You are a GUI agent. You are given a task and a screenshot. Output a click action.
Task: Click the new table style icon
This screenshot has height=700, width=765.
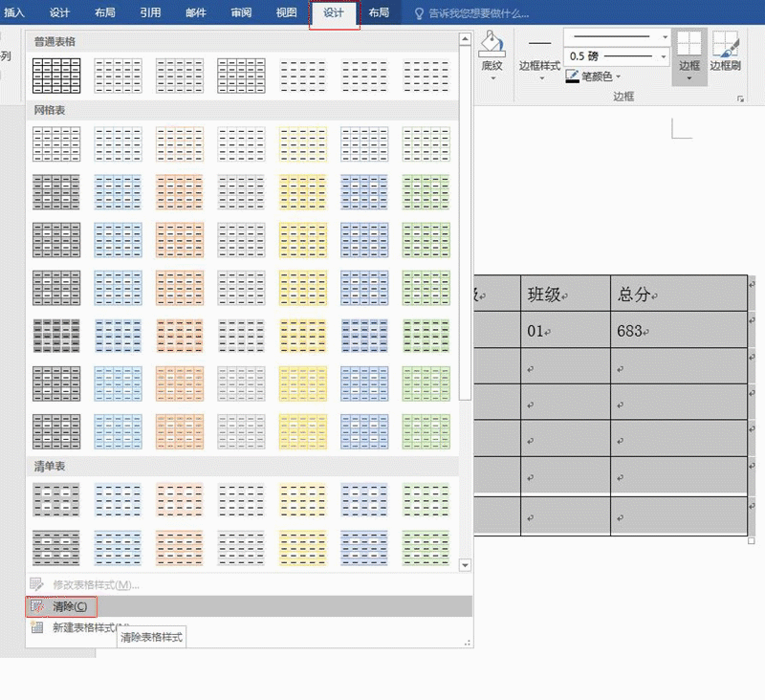tap(37, 627)
